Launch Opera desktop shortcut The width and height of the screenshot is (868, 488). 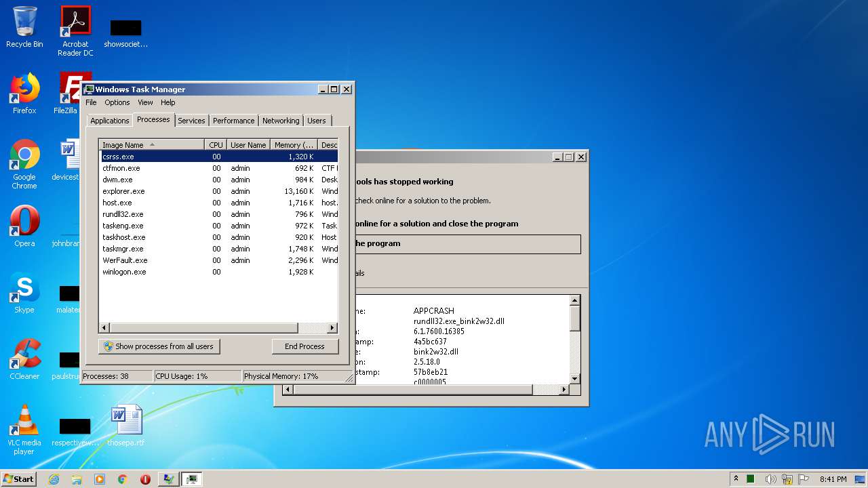pyautogui.click(x=24, y=226)
